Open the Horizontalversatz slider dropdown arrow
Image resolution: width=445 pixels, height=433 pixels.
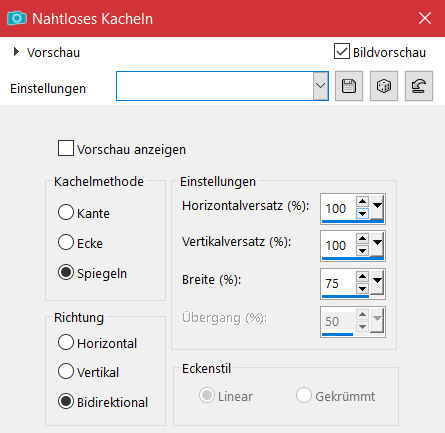[x=377, y=207]
